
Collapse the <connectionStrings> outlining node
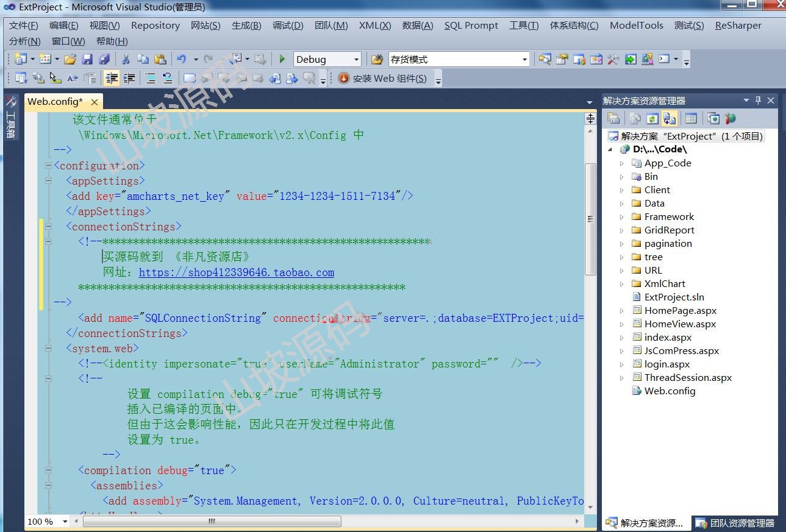(x=49, y=227)
